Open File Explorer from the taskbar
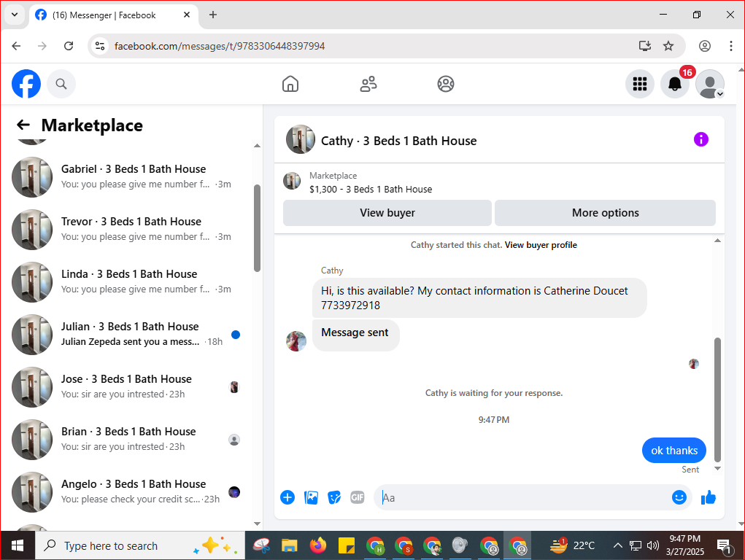This screenshot has height=560, width=745. (290, 545)
